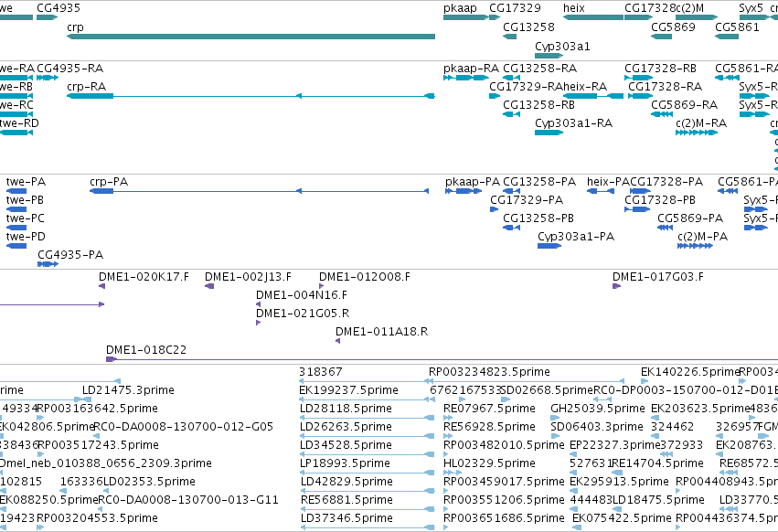Choose the DME1-011A18.R label
This screenshot has height=532, width=778.
pyautogui.click(x=381, y=332)
